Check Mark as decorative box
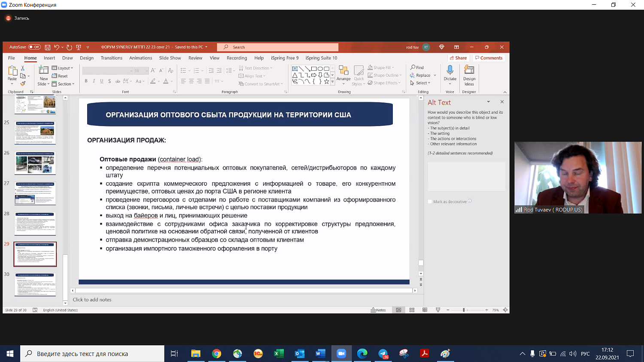The height and width of the screenshot is (362, 644). coord(430,202)
